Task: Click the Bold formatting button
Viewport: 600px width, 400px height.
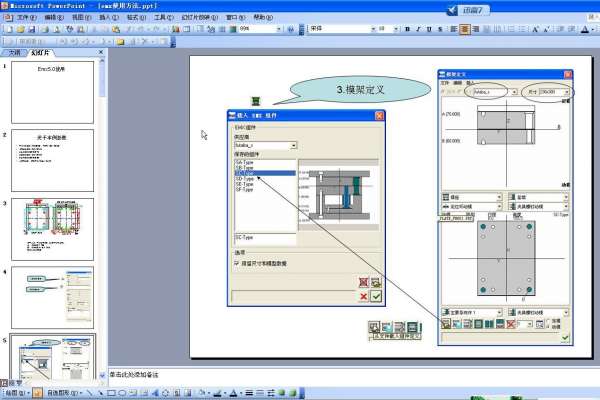Action: [x=407, y=29]
